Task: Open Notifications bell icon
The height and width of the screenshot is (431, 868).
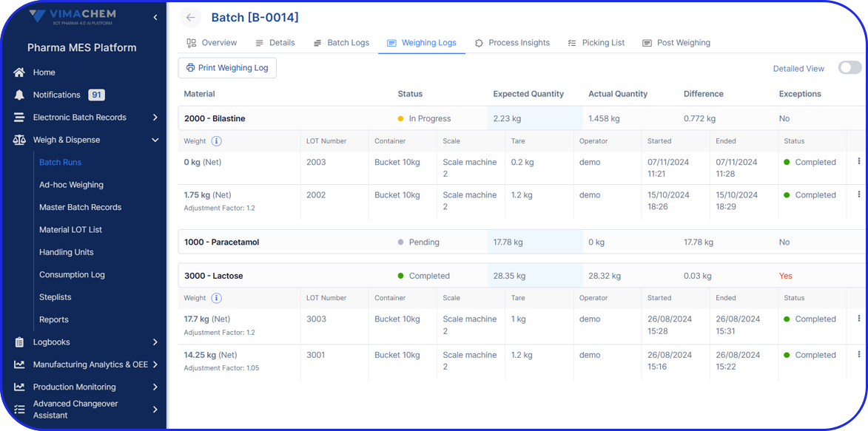Action: pos(19,95)
